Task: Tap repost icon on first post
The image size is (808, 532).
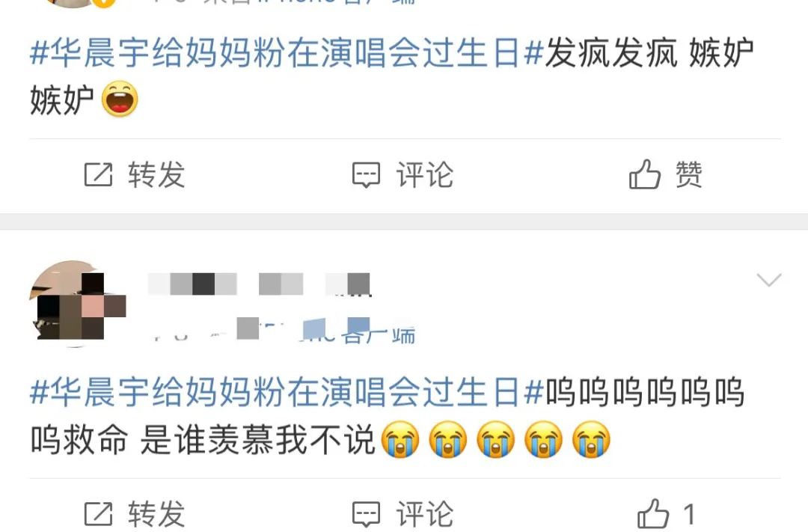Action: (x=98, y=174)
